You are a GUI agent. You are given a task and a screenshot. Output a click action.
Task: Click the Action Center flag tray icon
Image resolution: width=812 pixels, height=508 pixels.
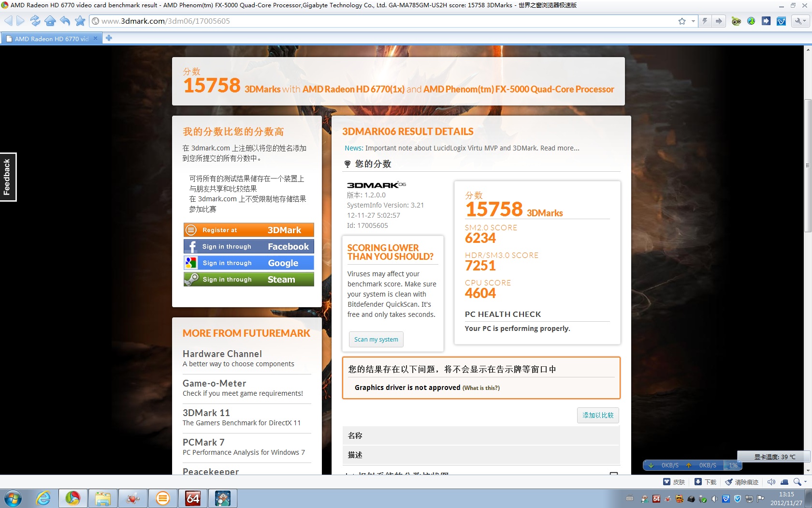pos(761,499)
